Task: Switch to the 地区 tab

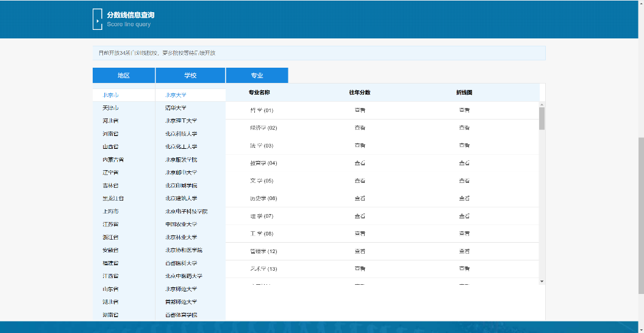Action: [124, 76]
